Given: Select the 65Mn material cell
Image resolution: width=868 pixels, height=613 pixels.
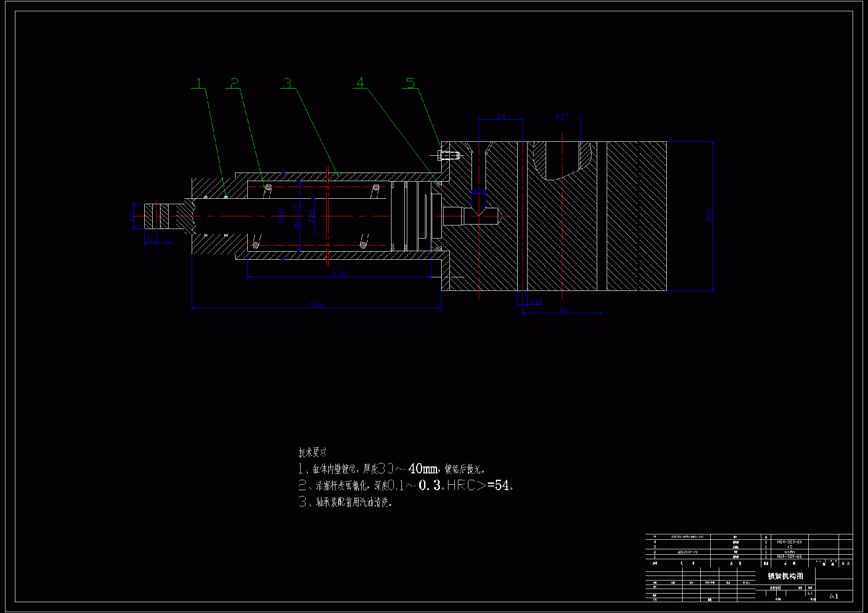Looking at the screenshot, I should pyautogui.click(x=789, y=552).
